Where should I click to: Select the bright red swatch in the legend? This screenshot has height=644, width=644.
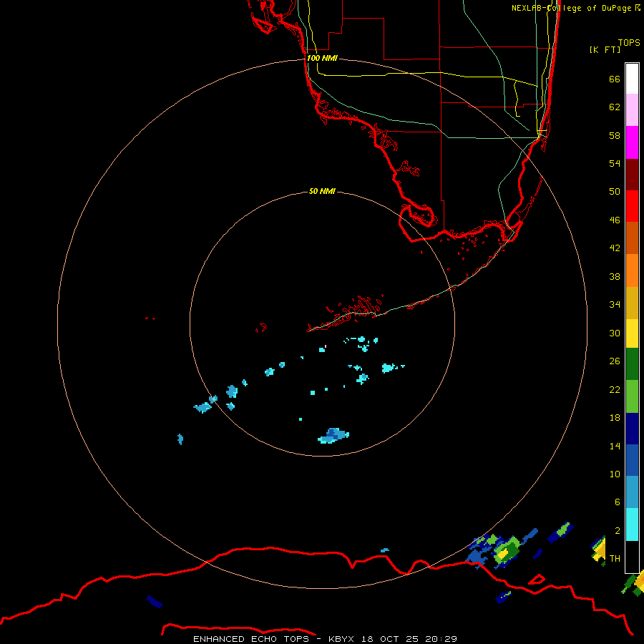tap(632, 206)
